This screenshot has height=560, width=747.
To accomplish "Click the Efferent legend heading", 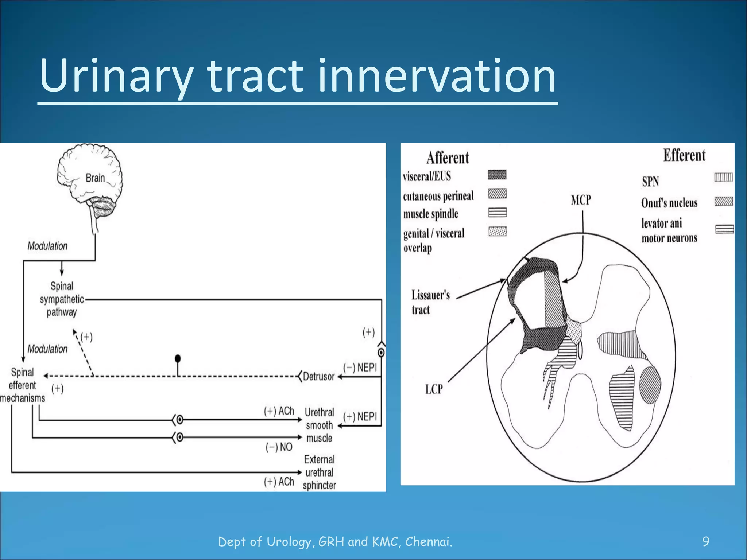I will pyautogui.click(x=684, y=155).
